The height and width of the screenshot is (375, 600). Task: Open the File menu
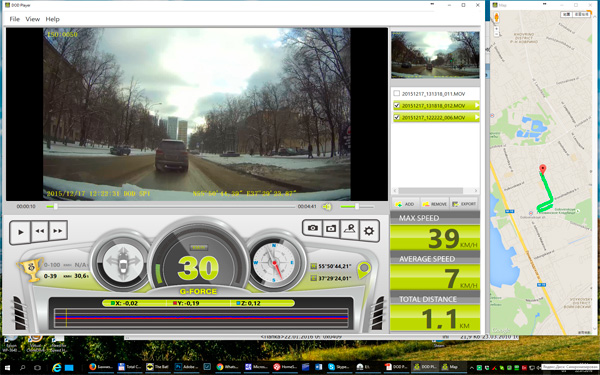click(15, 19)
